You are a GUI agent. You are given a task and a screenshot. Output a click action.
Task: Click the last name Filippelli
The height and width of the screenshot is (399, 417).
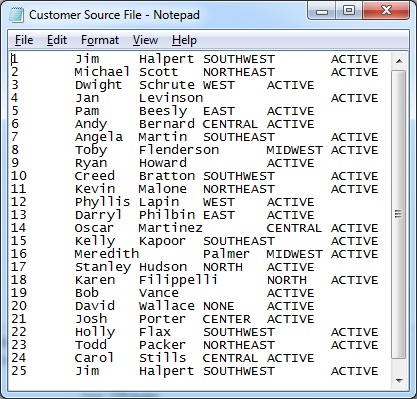[178, 280]
